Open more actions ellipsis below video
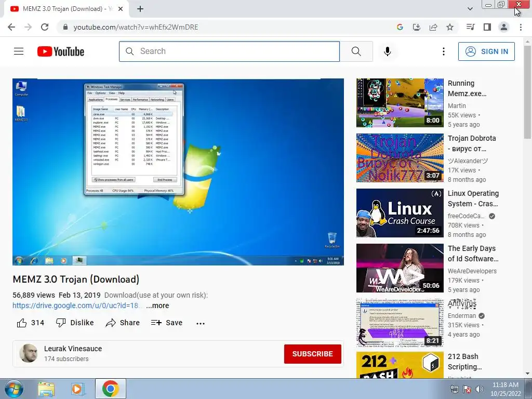 coord(201,323)
